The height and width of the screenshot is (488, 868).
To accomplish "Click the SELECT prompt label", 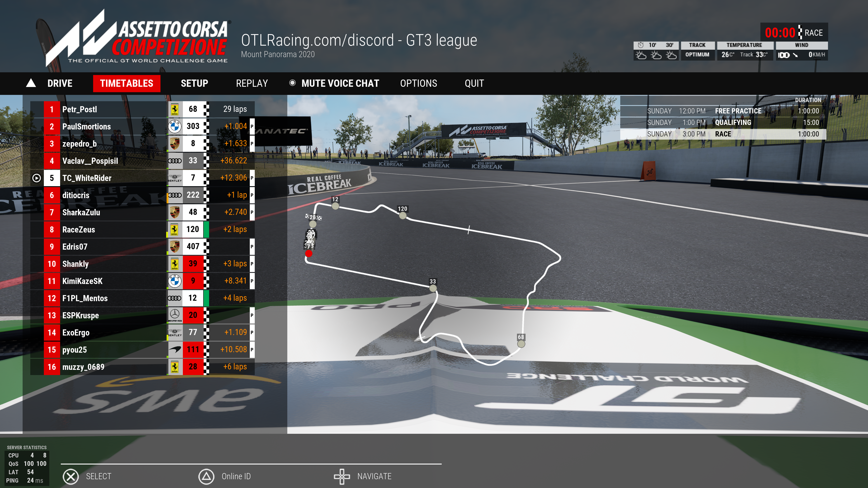I will 98,476.
